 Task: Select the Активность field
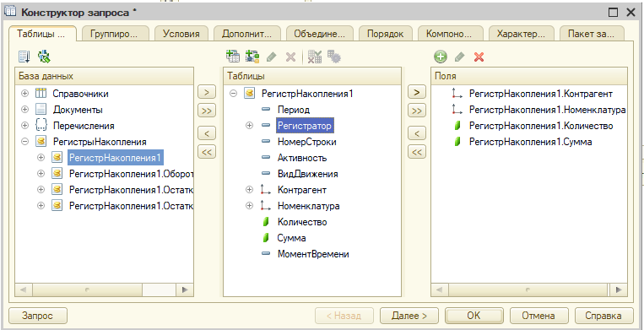point(302,158)
